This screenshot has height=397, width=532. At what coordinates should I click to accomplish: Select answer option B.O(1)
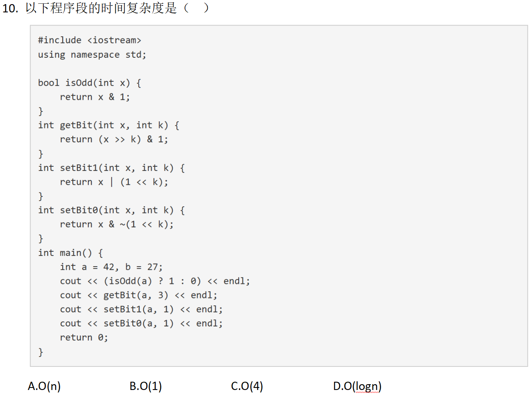point(145,386)
